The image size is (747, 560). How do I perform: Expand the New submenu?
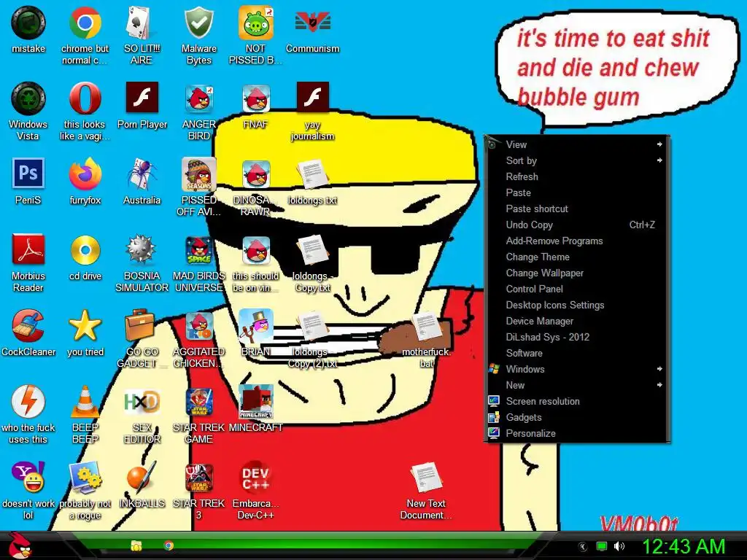(577, 385)
